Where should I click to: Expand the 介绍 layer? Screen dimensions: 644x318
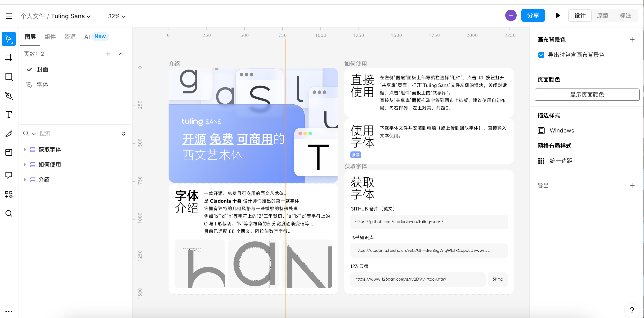[25, 180]
